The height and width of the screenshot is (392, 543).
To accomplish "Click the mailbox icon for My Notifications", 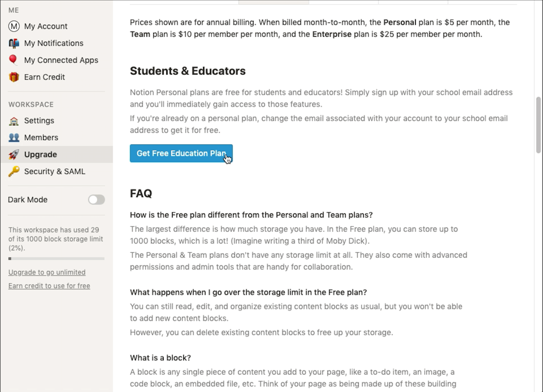I will (14, 43).
